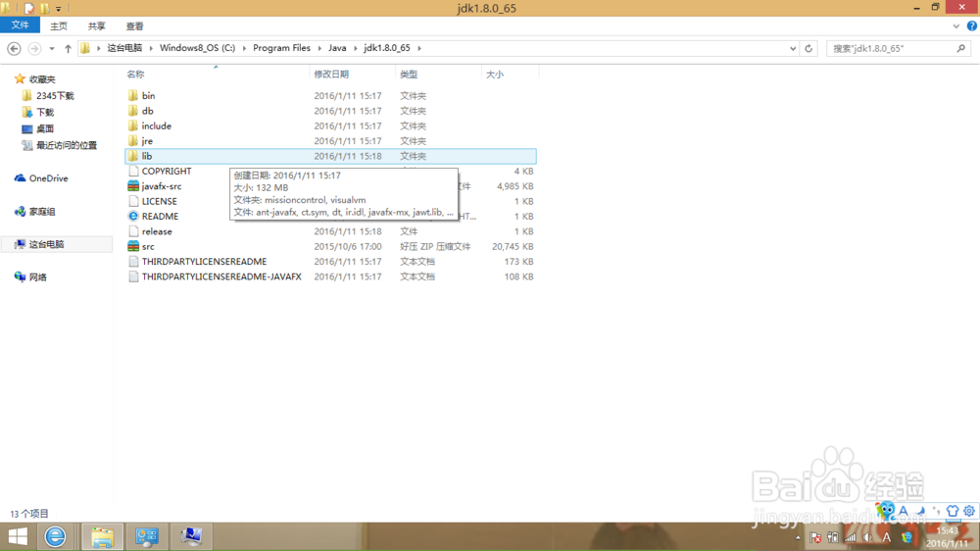Click the New Folder quick access icon
The width and height of the screenshot is (980, 551).
pyautogui.click(x=44, y=8)
